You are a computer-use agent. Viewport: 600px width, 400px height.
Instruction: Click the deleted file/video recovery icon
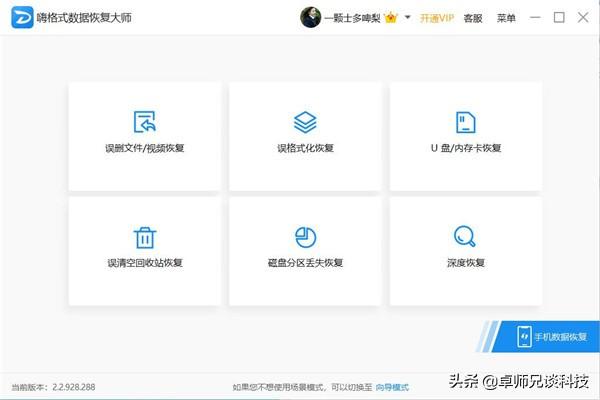(145, 122)
